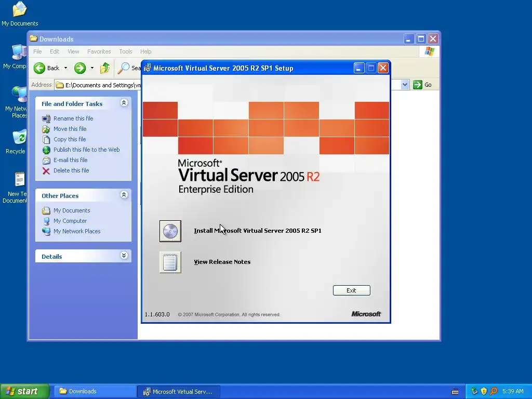Open the Tools menu
Viewport: 532px width, 399px height.
coord(126,51)
